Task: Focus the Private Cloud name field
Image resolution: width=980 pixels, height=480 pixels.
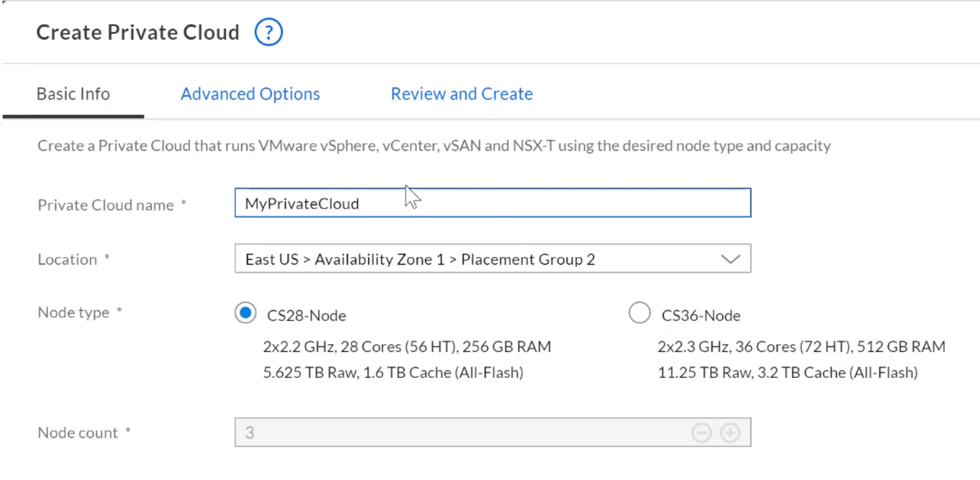Action: (493, 203)
